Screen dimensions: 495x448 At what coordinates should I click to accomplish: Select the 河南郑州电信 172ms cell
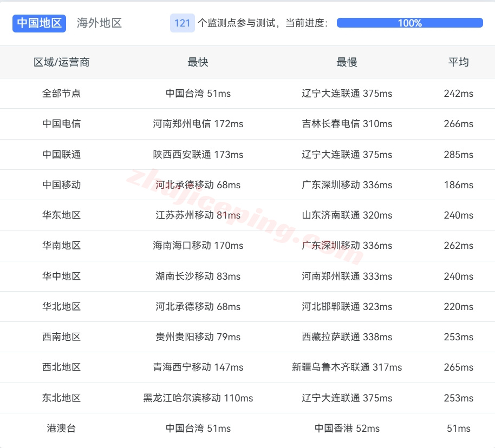(x=198, y=124)
